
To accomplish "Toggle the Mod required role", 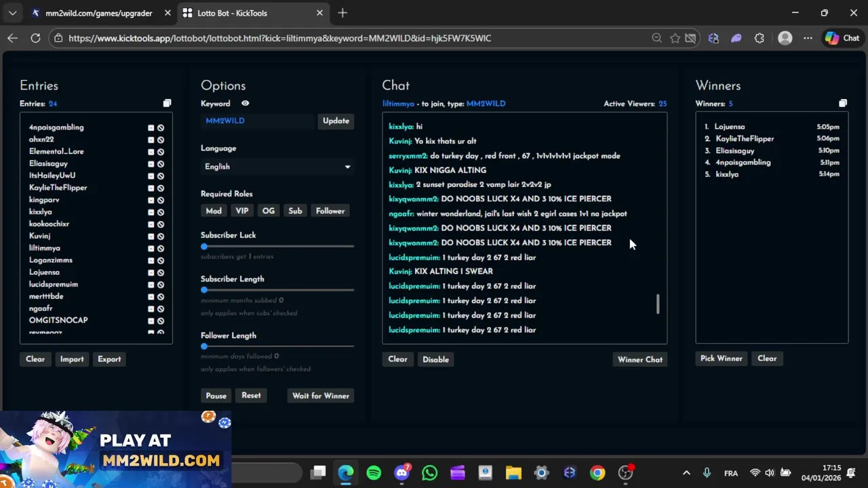I will 214,211.
